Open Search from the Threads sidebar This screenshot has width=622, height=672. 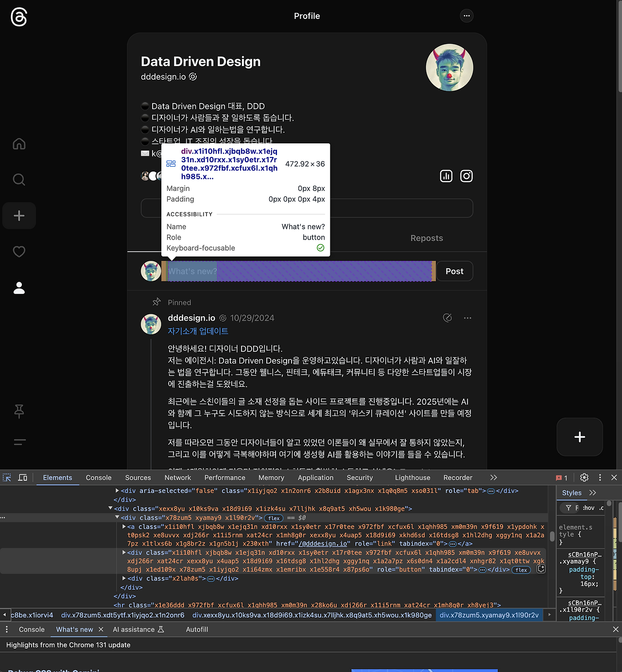[18, 179]
